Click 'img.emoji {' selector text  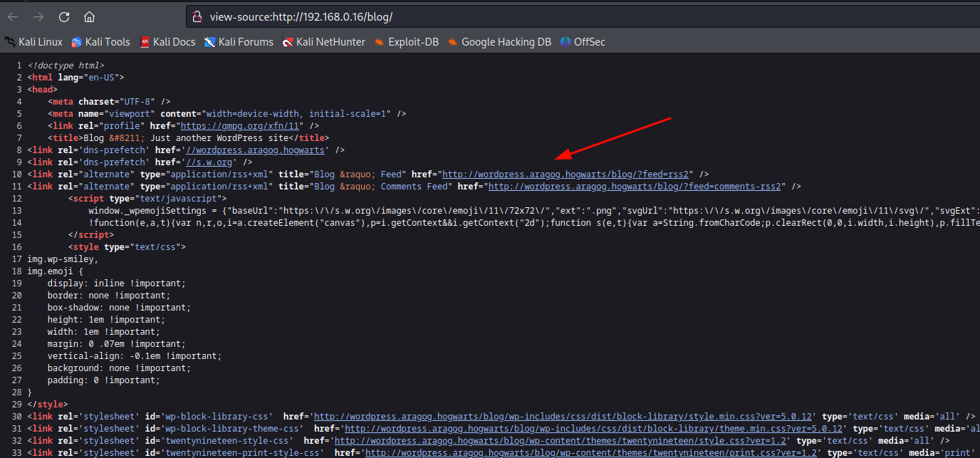pyautogui.click(x=56, y=271)
